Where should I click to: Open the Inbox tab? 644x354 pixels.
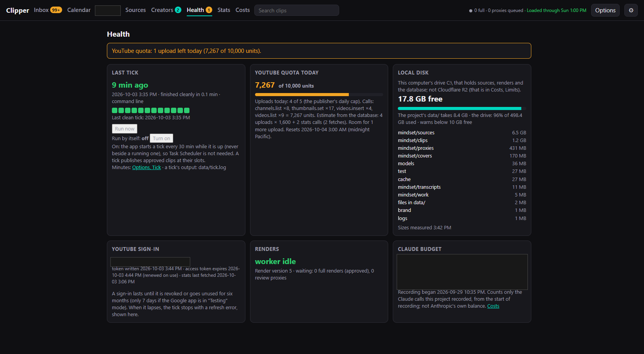(48, 10)
